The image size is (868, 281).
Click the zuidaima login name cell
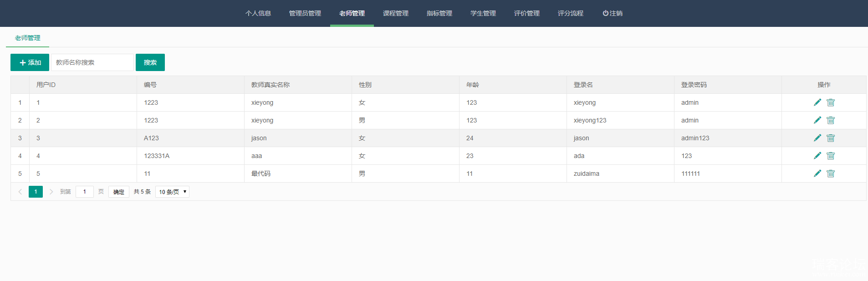[x=621, y=174]
